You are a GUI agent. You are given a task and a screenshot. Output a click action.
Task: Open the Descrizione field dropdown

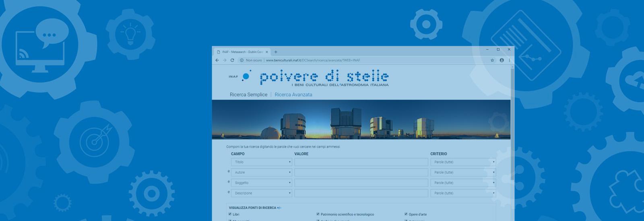coord(262,193)
